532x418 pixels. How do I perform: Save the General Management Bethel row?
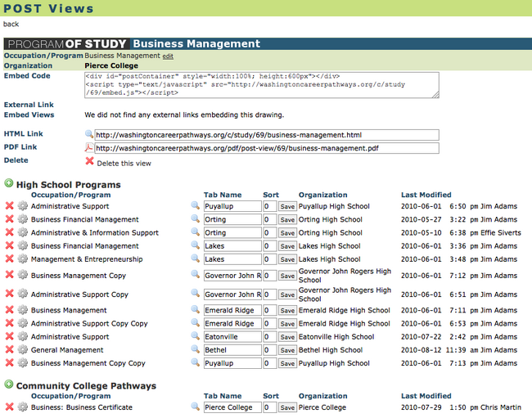click(x=287, y=350)
